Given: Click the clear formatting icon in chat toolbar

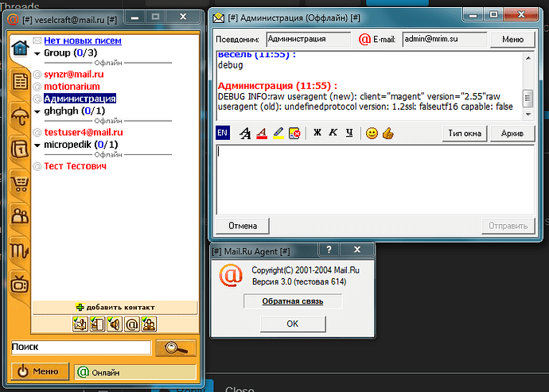Looking at the screenshot, I should click(x=294, y=134).
